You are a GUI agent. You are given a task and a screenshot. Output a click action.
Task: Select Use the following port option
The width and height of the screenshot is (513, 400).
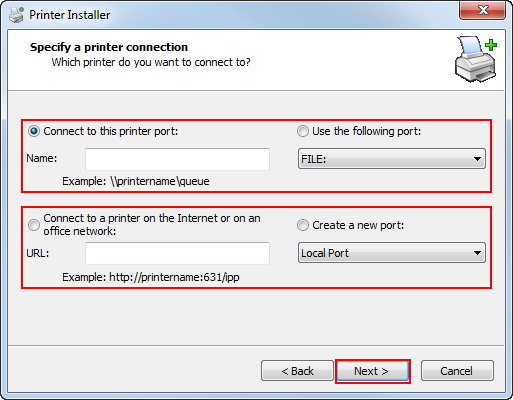pyautogui.click(x=303, y=131)
